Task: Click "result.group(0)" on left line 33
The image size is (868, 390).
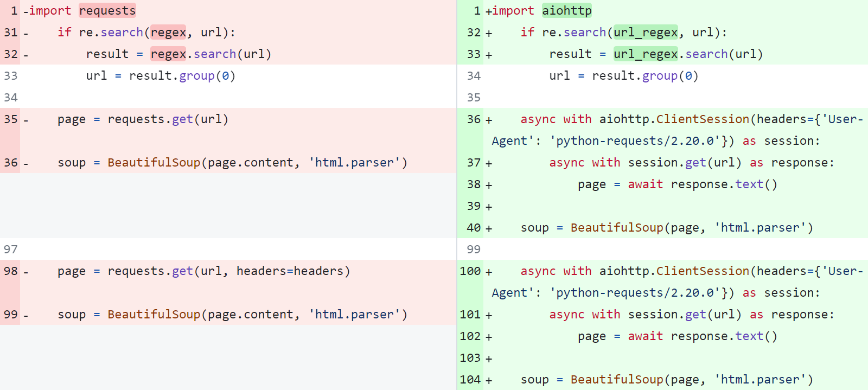Action: 182,76
